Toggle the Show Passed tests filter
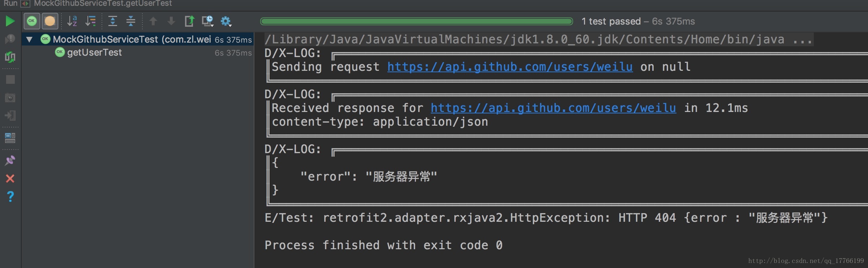The height and width of the screenshot is (268, 868). (32, 21)
